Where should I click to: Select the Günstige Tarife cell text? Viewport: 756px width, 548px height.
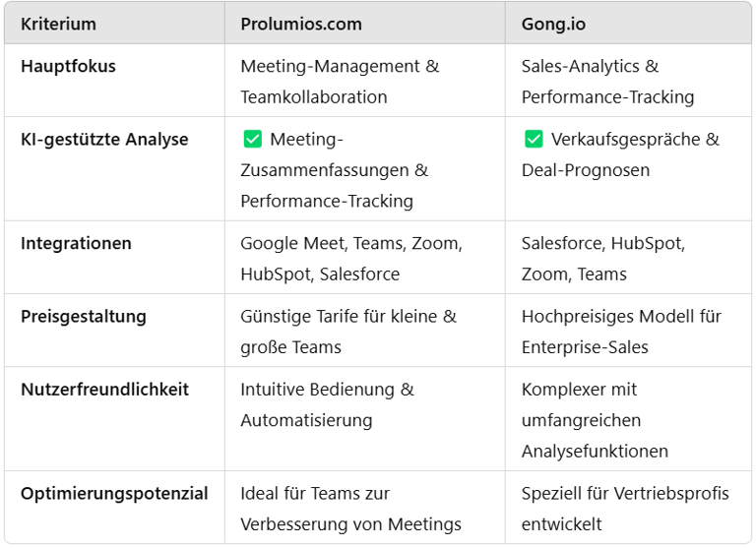tap(348, 332)
